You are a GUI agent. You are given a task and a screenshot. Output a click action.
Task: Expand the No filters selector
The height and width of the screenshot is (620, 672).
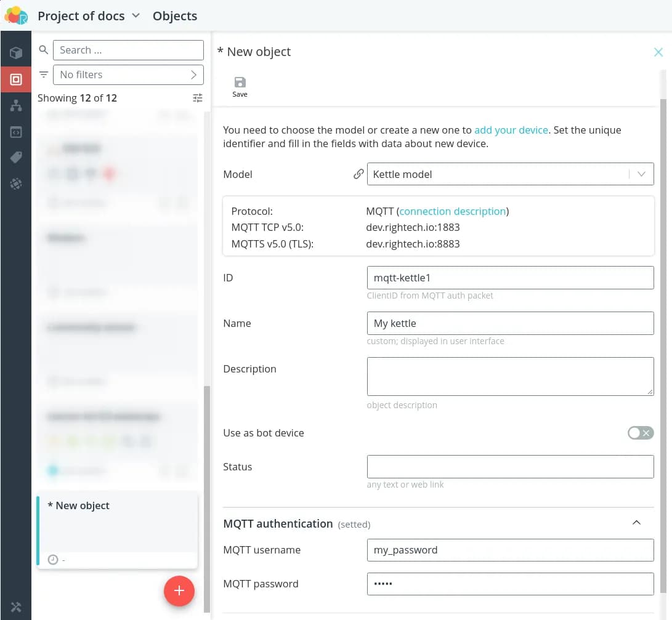pos(128,74)
